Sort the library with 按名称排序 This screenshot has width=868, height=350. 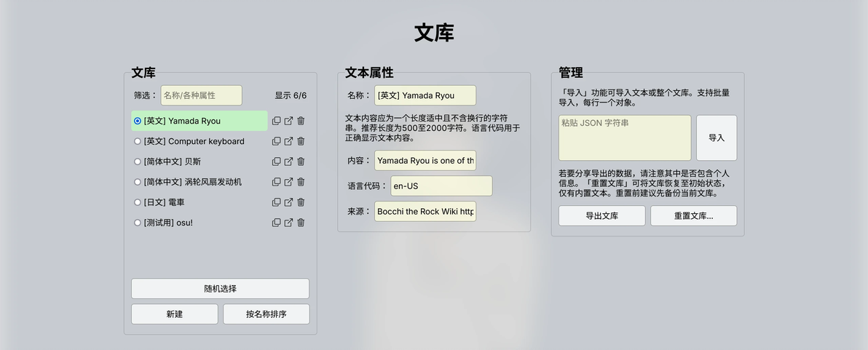point(267,314)
